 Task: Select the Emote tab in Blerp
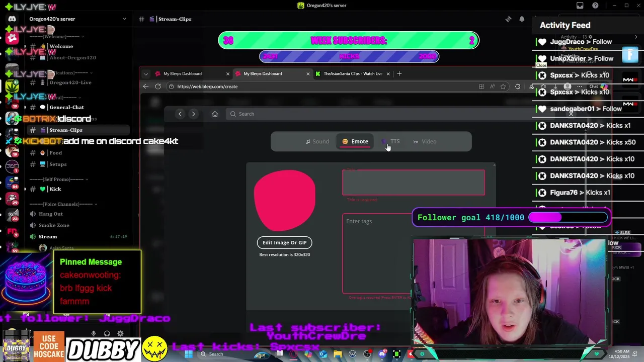pyautogui.click(x=355, y=142)
